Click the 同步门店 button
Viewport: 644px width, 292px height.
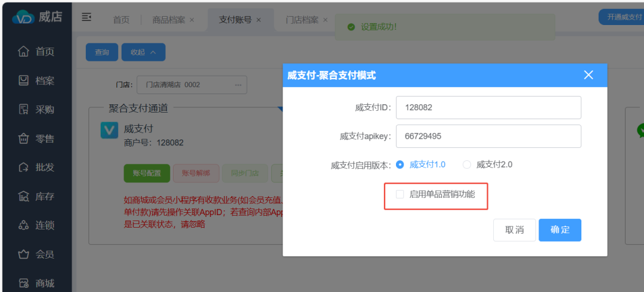245,173
